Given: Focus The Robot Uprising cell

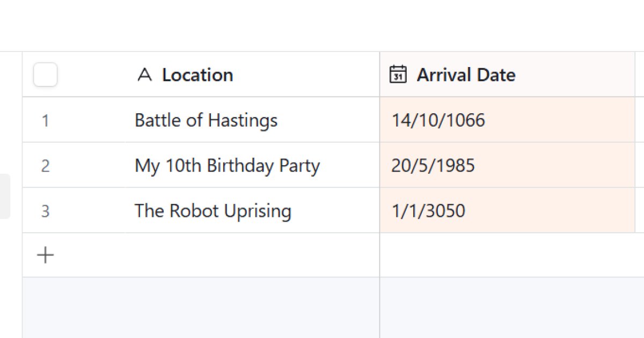Looking at the screenshot, I should [x=213, y=210].
